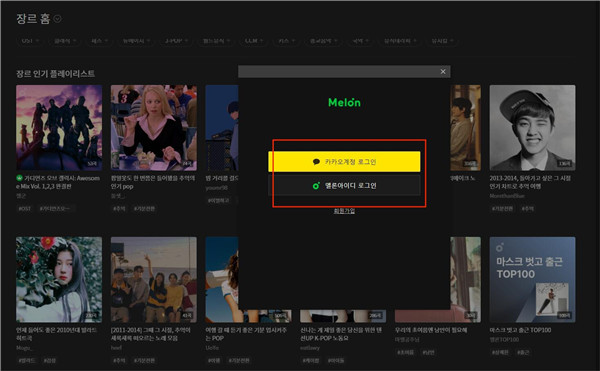Click the green Melon logo in dialog
This screenshot has height=371, width=600.
click(x=344, y=103)
